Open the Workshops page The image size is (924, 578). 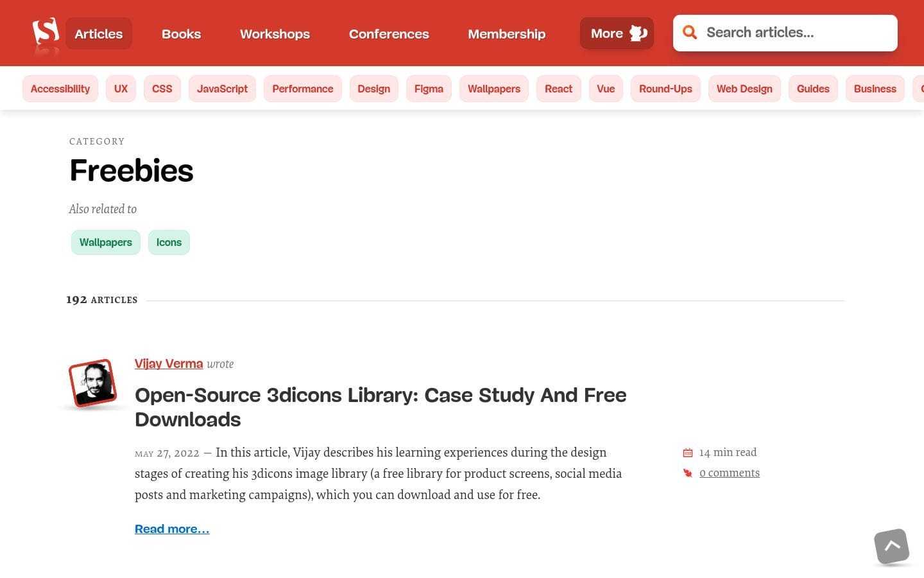(275, 34)
